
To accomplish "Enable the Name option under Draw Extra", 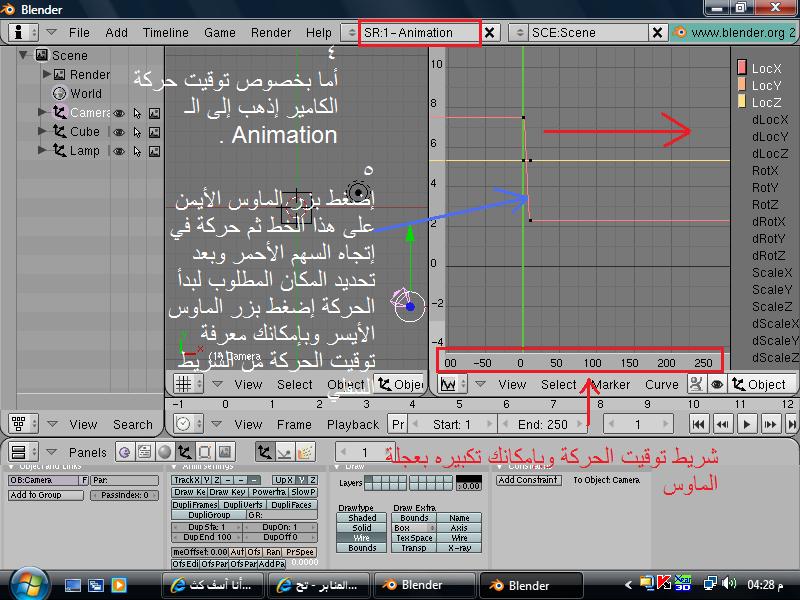I will click(459, 518).
